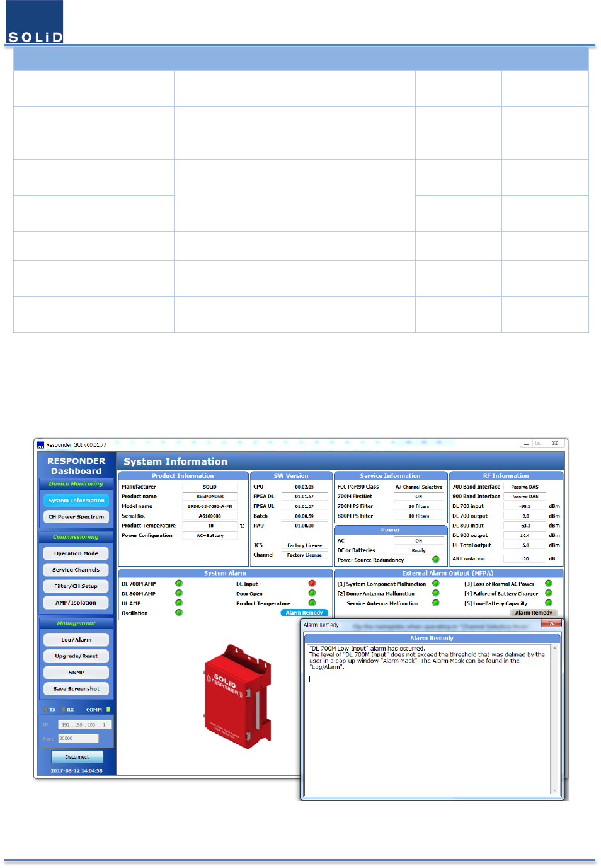The height and width of the screenshot is (868, 601).
Task: Open AMP/Isolation page
Action: click(x=76, y=603)
